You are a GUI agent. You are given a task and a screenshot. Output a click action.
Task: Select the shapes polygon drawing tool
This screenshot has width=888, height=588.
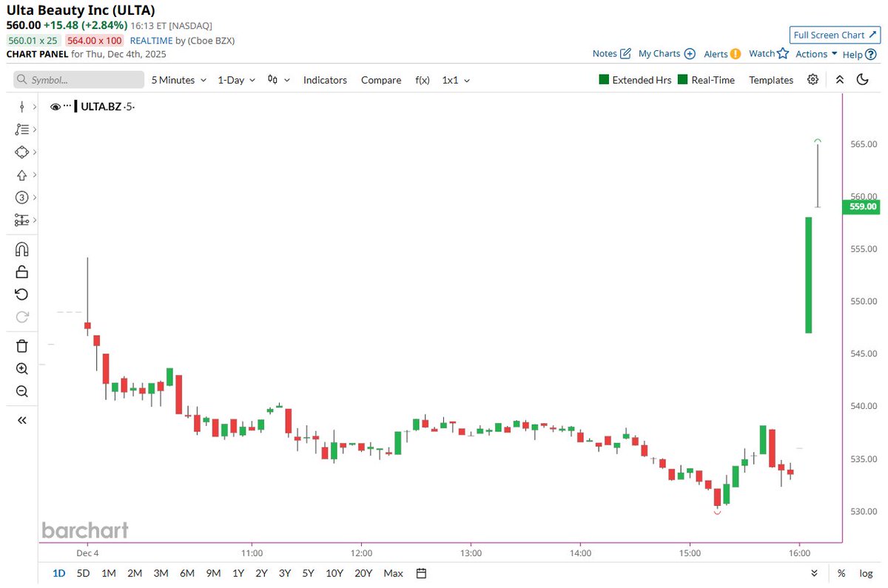pyautogui.click(x=21, y=152)
